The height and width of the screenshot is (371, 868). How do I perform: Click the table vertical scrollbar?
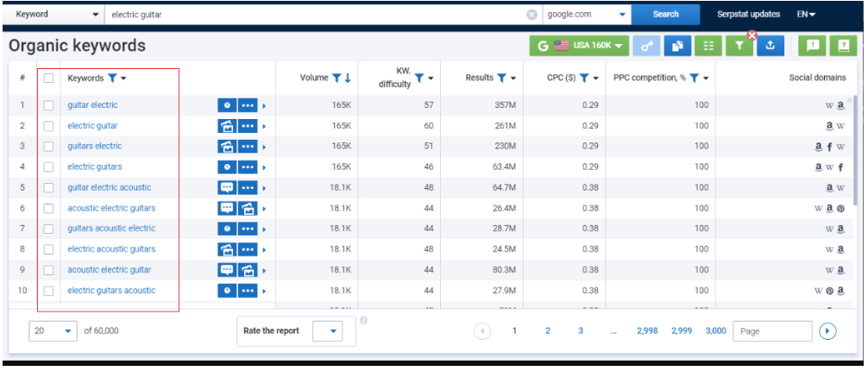[x=857, y=151]
